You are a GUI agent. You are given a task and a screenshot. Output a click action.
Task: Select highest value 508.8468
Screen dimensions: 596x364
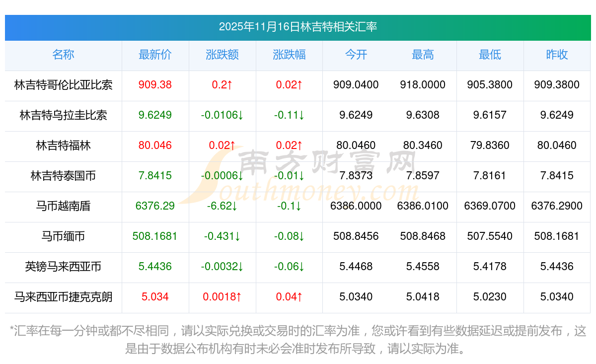[x=423, y=236]
